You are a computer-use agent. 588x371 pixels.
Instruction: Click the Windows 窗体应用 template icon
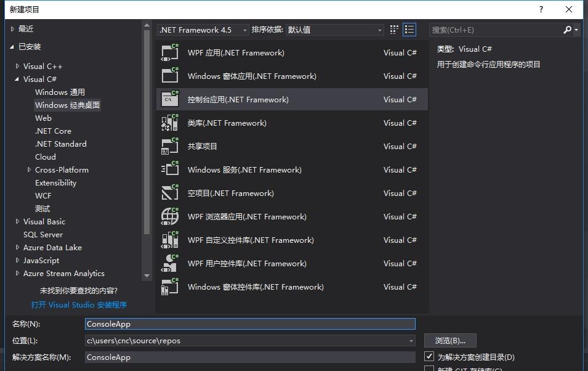pyautogui.click(x=170, y=76)
